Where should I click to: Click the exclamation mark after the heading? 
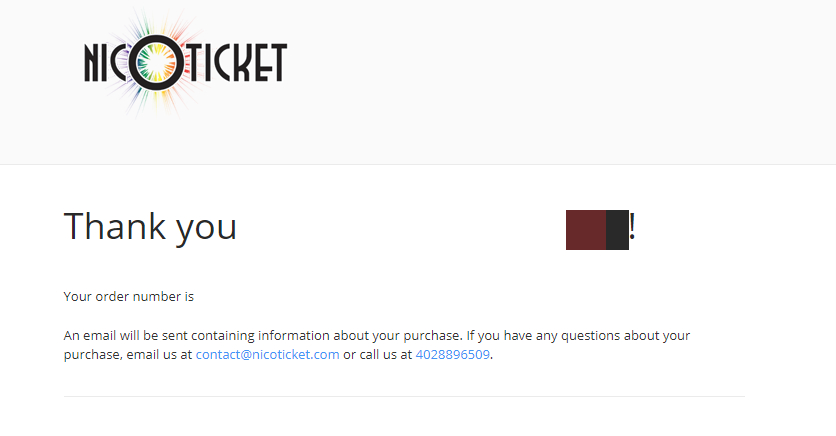pyautogui.click(x=632, y=227)
